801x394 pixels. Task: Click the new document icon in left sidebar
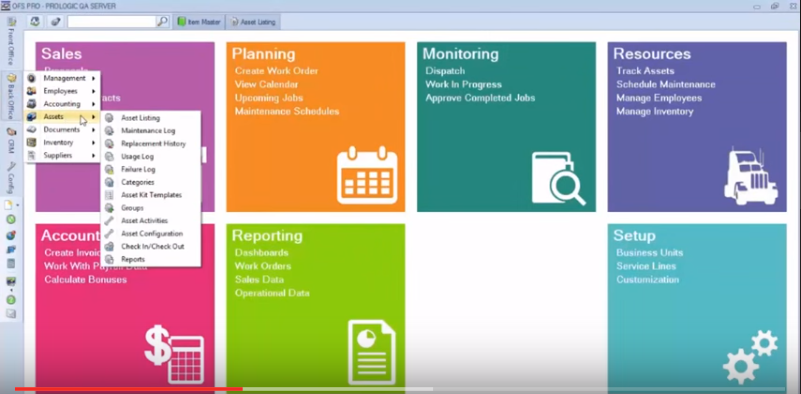[9, 205]
